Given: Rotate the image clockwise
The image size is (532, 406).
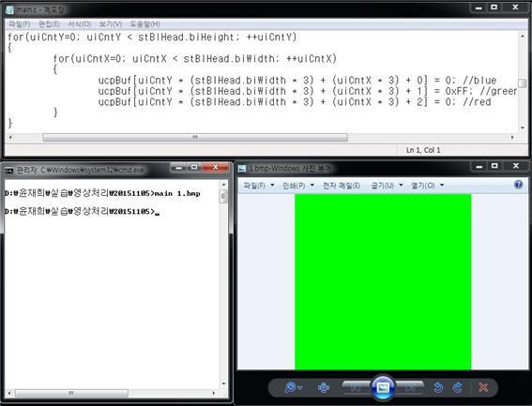Looking at the screenshot, I should pyautogui.click(x=457, y=387).
